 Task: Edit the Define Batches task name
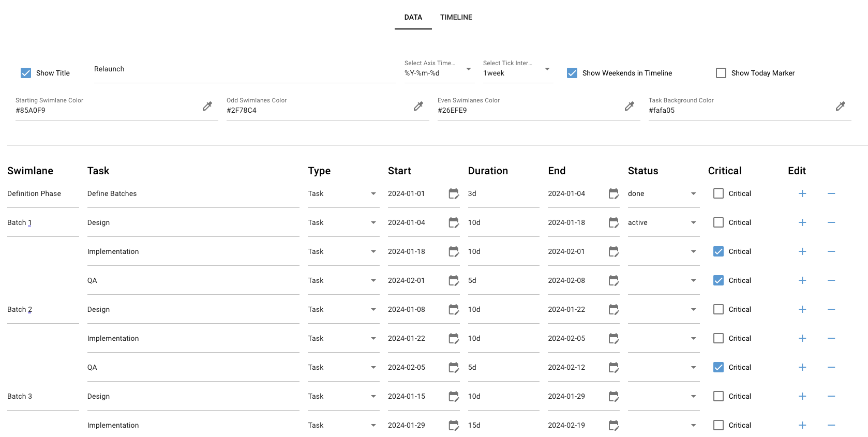click(x=193, y=194)
